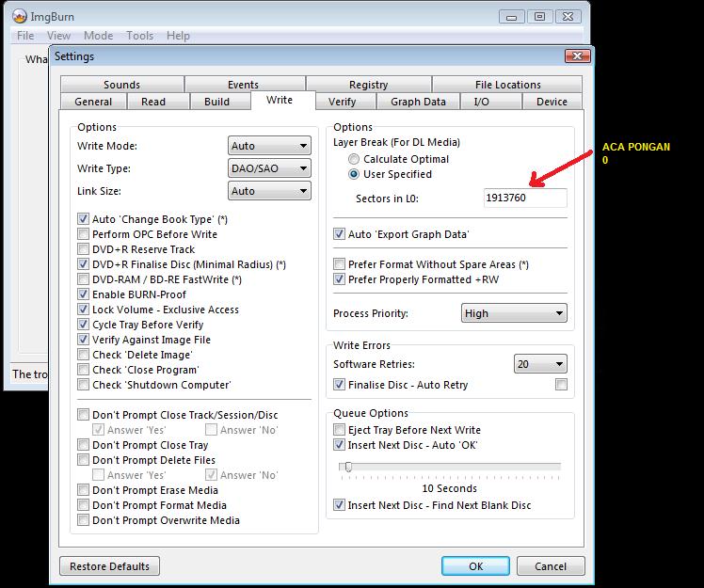Viewport: 704px width, 588px height.
Task: Confirm settings with the OK button
Action: (x=475, y=566)
